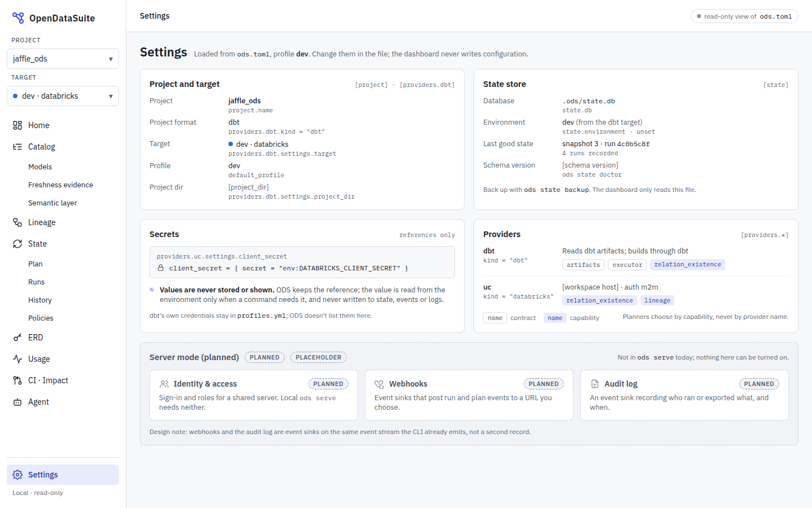The width and height of the screenshot is (812, 508).
Task: Open the Usage page
Action: coord(63,359)
